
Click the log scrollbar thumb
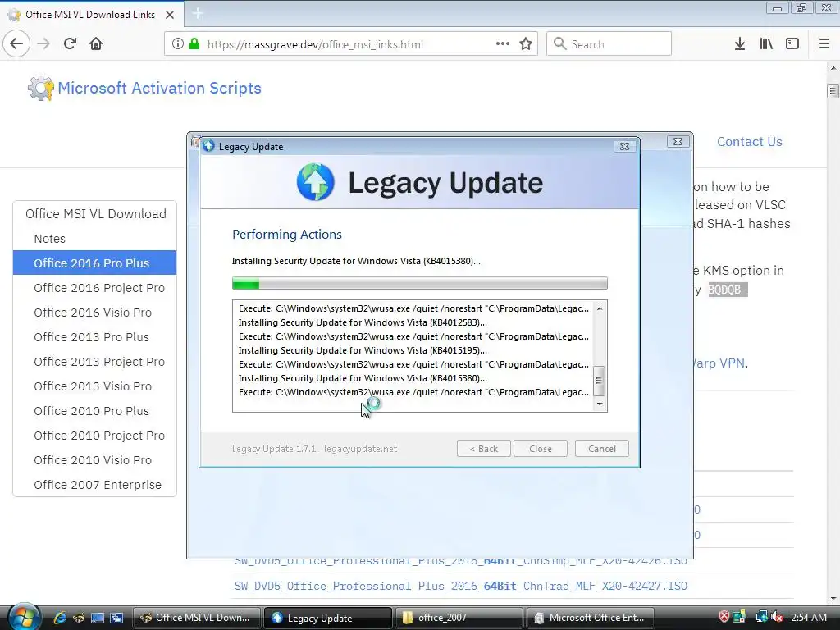coord(600,381)
